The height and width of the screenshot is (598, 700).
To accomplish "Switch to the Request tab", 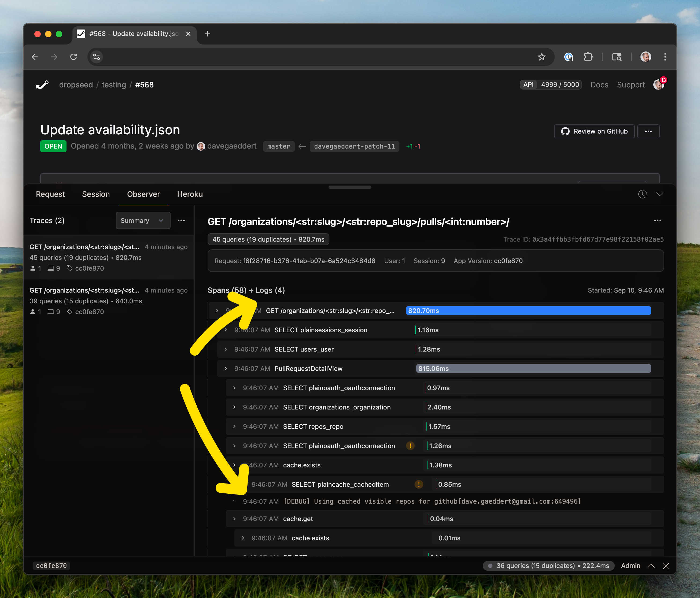I will [x=50, y=194].
